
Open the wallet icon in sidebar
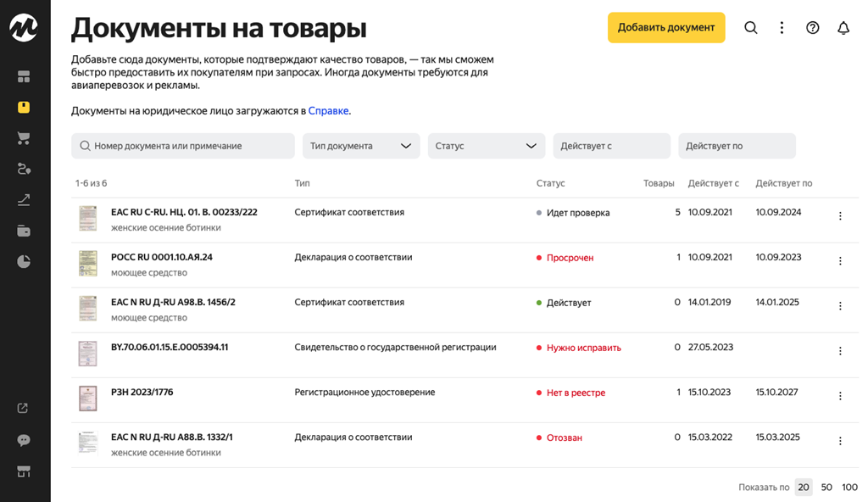[24, 231]
